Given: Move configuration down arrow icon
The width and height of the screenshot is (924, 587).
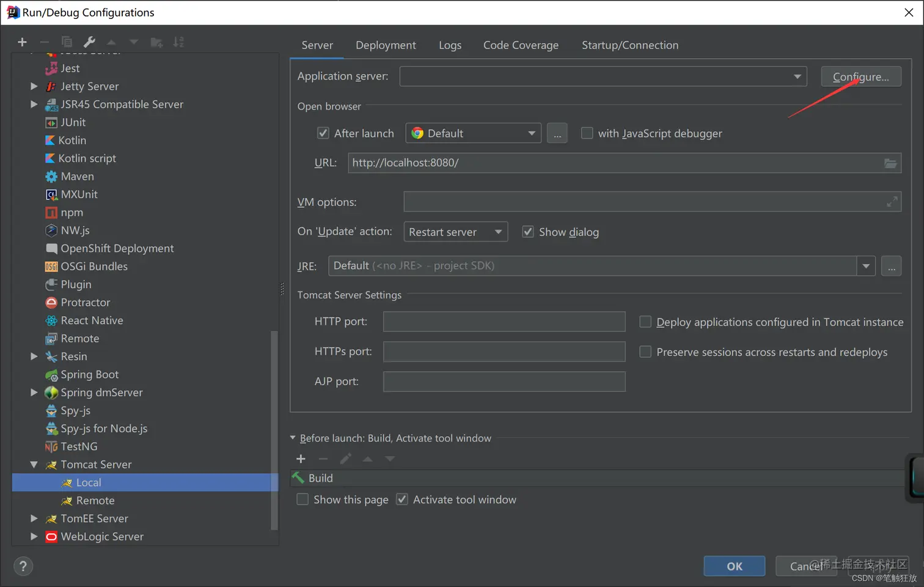Looking at the screenshot, I should 134,42.
